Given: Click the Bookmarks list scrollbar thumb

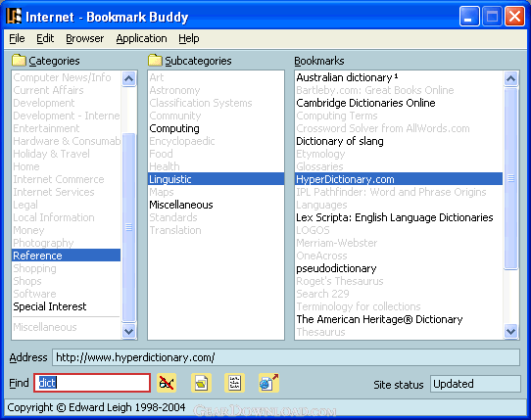Looking at the screenshot, I should click(510, 178).
